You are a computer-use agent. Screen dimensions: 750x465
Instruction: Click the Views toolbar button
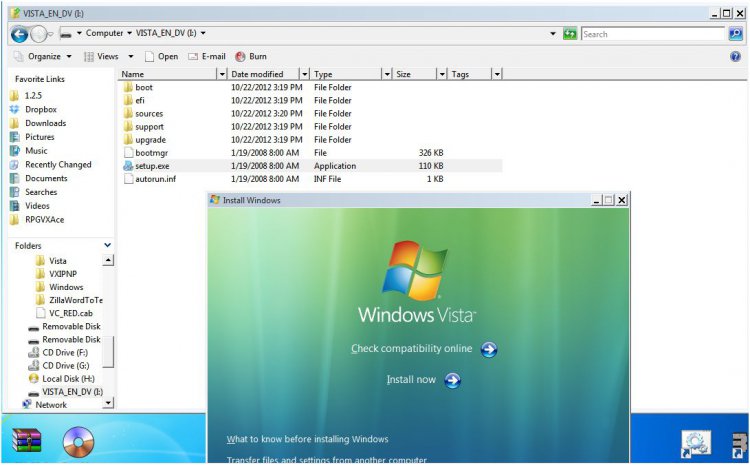coord(101,56)
